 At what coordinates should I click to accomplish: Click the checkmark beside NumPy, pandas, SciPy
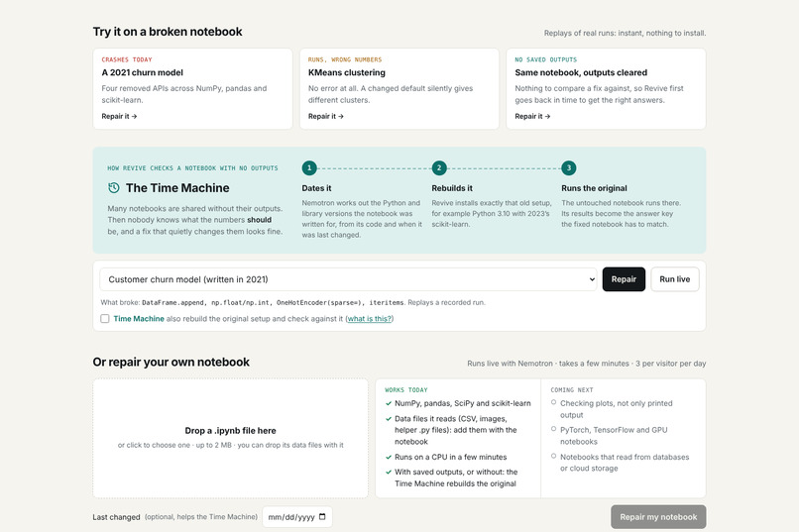[389, 404]
